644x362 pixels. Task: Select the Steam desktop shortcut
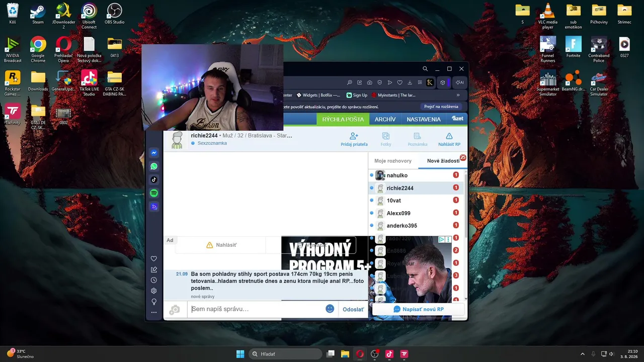pyautogui.click(x=38, y=15)
